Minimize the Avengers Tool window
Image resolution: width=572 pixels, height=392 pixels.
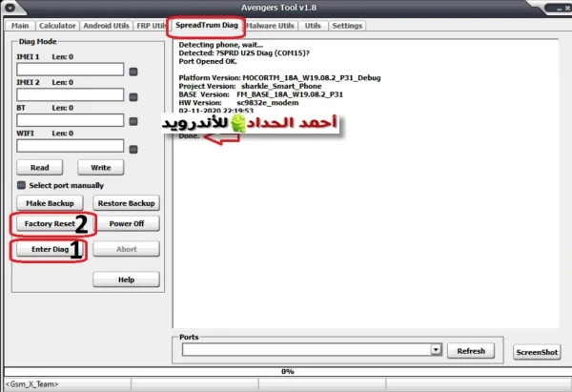pos(560,9)
